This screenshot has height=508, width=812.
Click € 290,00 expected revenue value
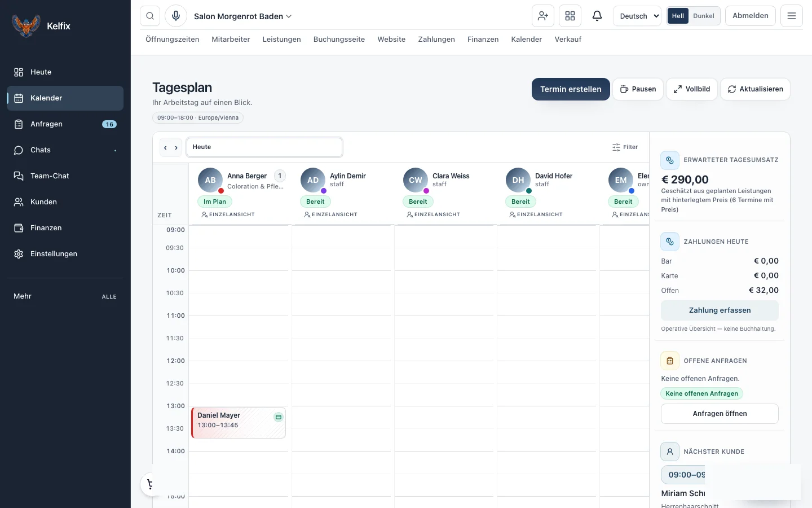coord(685,179)
